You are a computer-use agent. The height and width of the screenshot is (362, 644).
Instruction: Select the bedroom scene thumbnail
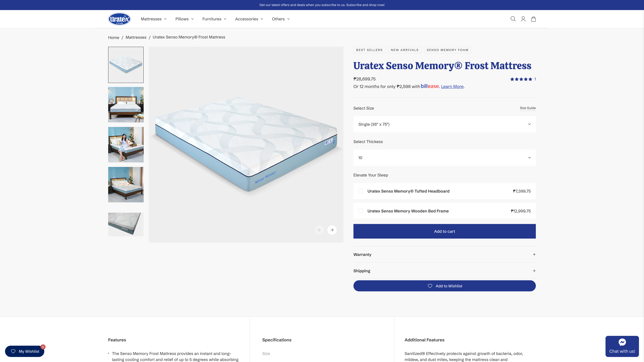click(x=126, y=105)
